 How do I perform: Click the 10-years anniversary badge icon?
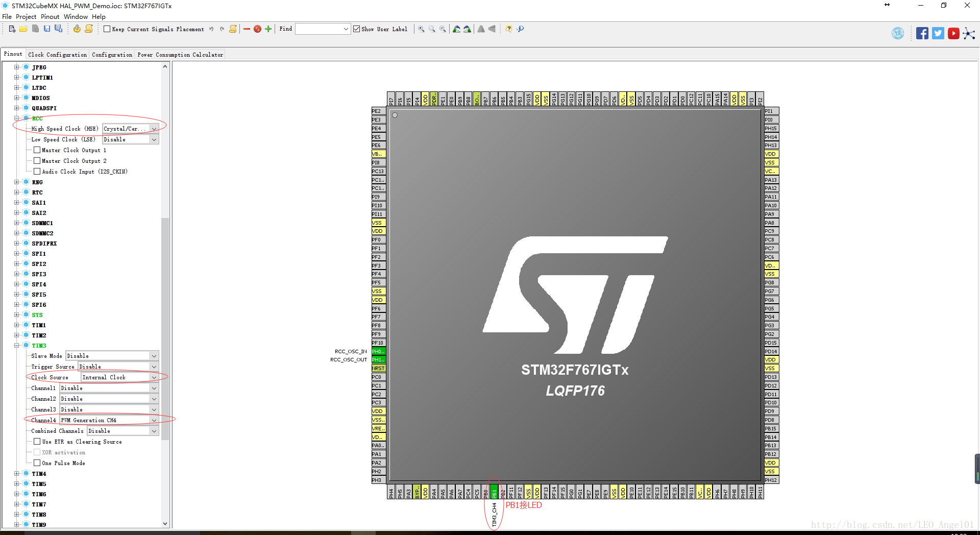(x=898, y=33)
